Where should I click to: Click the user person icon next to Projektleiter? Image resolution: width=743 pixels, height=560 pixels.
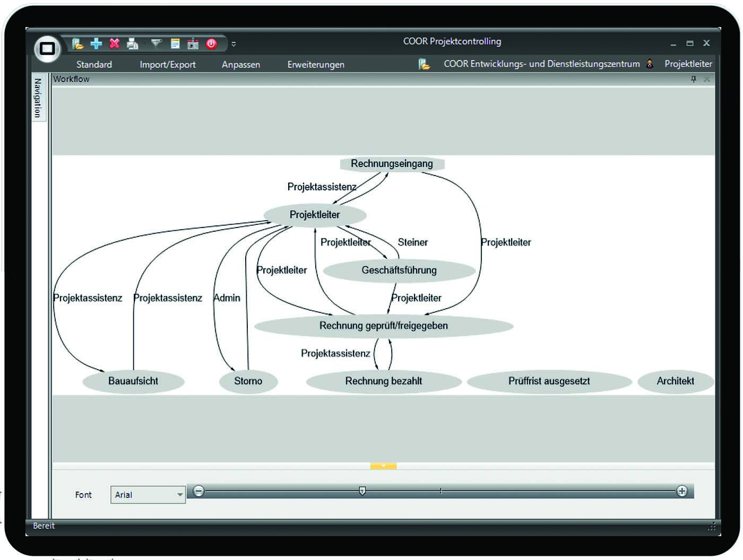pyautogui.click(x=650, y=64)
